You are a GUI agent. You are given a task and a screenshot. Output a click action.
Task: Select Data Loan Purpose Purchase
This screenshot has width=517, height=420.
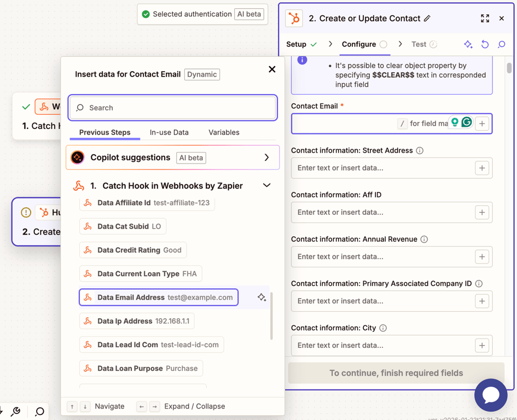pyautogui.click(x=141, y=369)
